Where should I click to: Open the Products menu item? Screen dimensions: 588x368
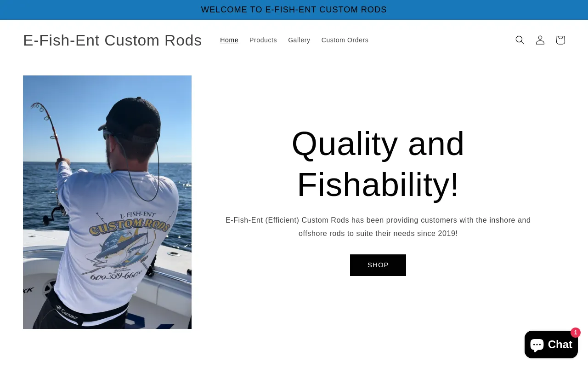[263, 40]
